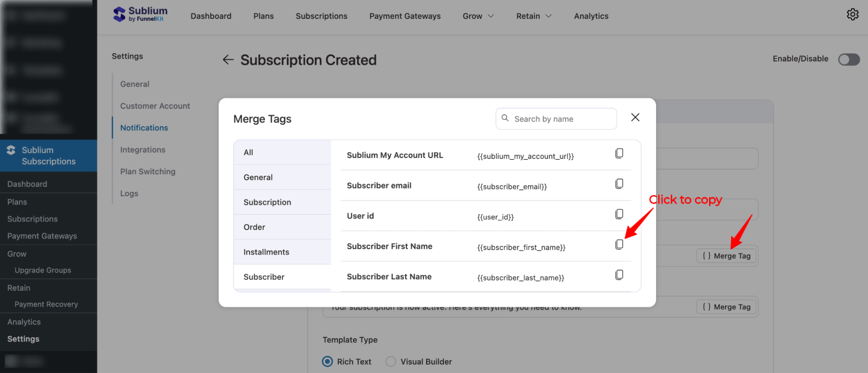Toggle the Enable/Disable switch
This screenshot has width=868, height=373.
[849, 59]
